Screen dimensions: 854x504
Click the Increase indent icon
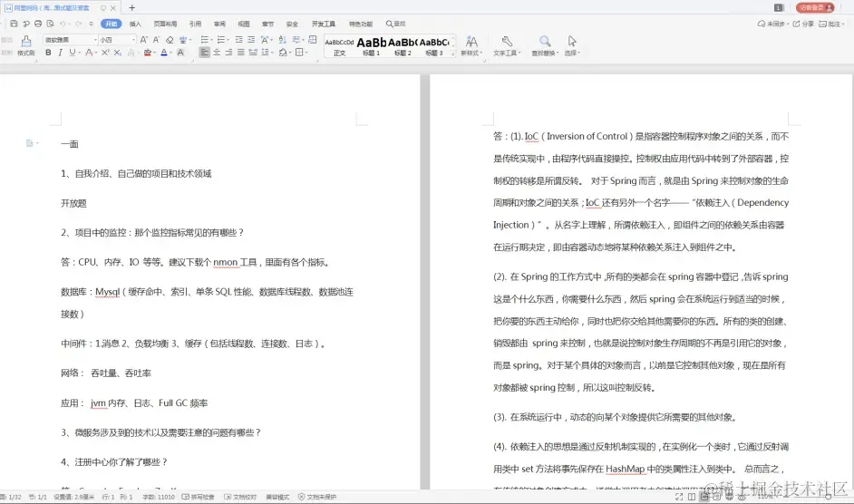tap(251, 40)
